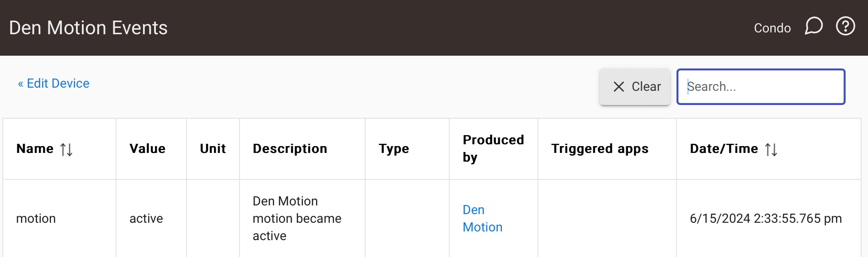Open the chat bubble icon
The width and height of the screenshot is (868, 257).
coord(814,26)
